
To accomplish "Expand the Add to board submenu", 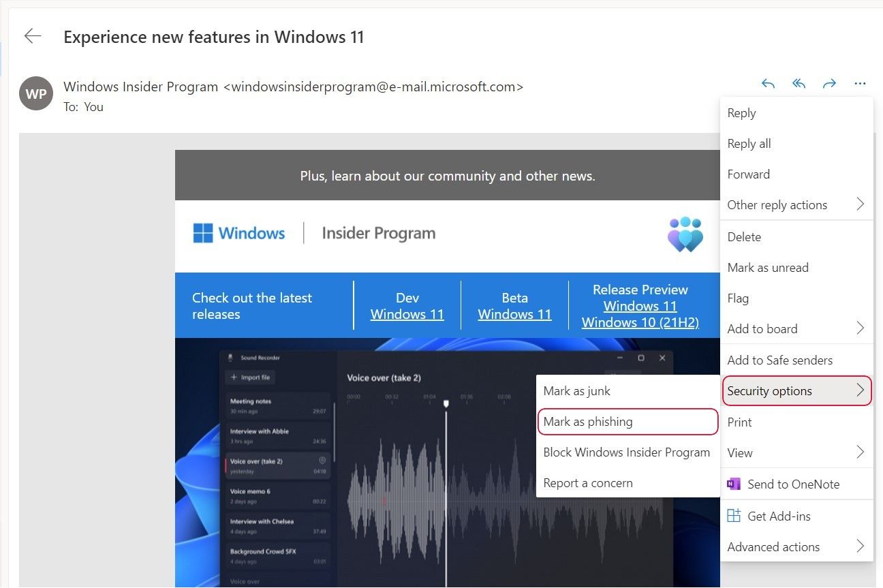I will pyautogui.click(x=796, y=329).
